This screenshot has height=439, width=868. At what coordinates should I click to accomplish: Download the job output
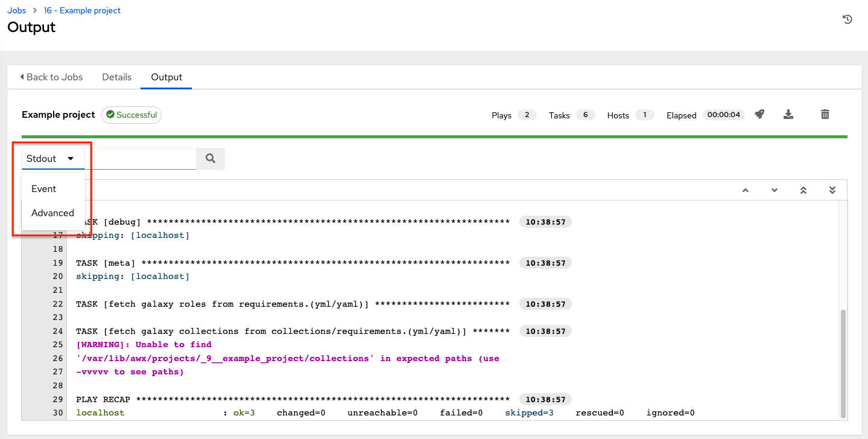point(788,114)
